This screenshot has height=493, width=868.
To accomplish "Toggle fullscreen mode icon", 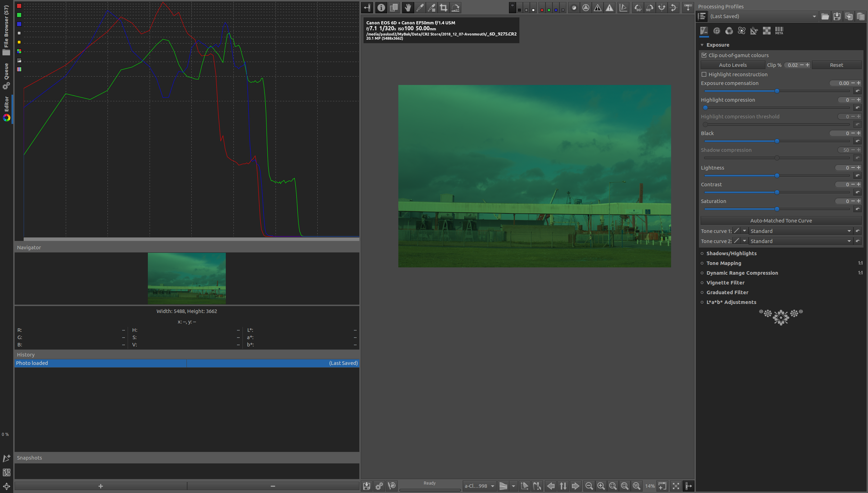I will (676, 486).
